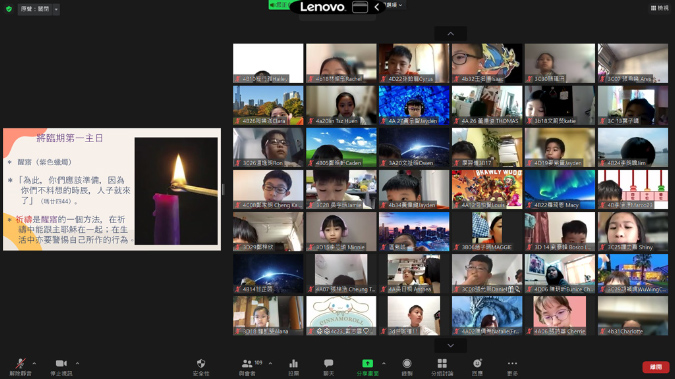Click the green encryption shield icon

(9, 9)
